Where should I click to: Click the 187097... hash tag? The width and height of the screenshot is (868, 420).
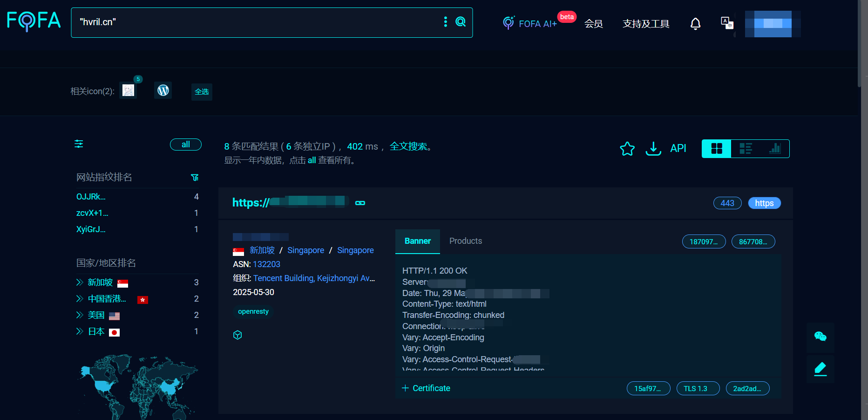tap(704, 241)
